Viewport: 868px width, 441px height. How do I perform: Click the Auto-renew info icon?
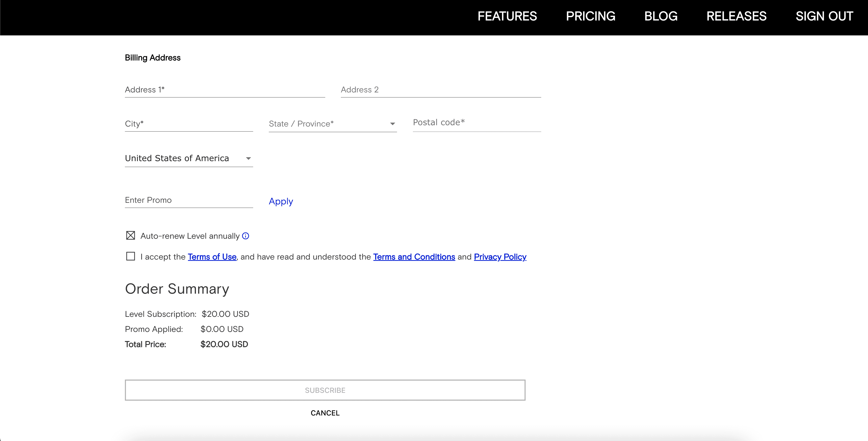[246, 236]
